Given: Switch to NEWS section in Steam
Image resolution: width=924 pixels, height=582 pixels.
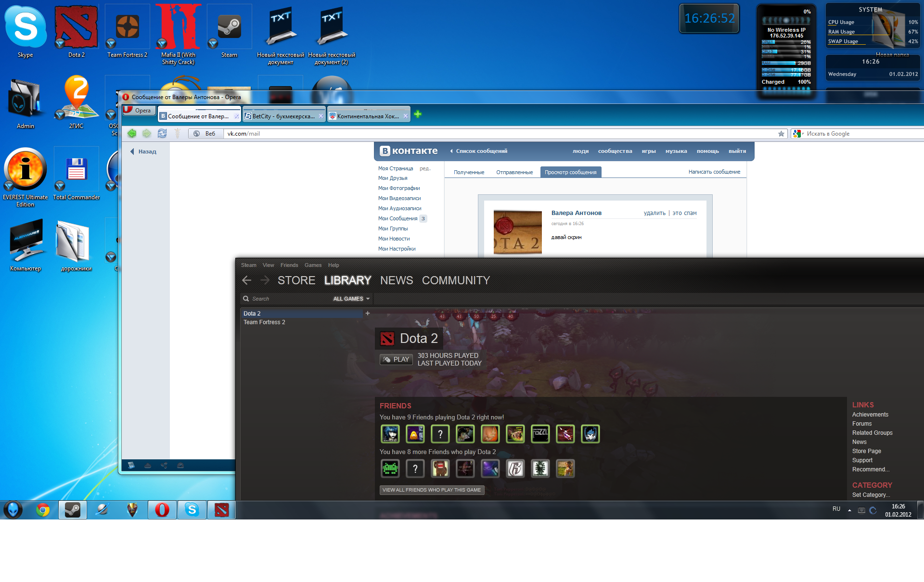Looking at the screenshot, I should pyautogui.click(x=397, y=280).
